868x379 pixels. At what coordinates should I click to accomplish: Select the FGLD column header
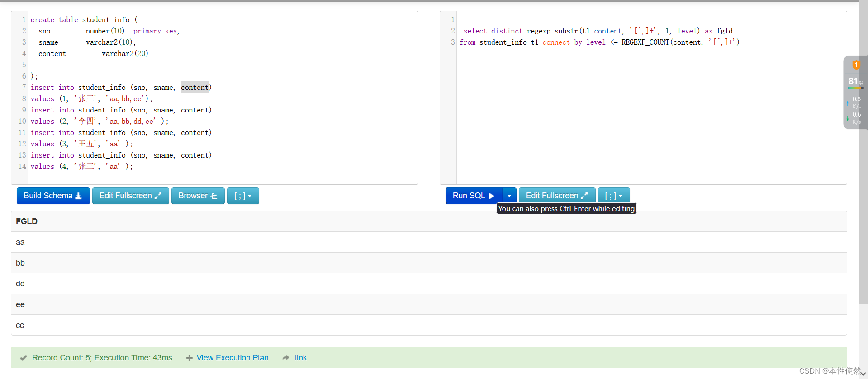coord(27,221)
